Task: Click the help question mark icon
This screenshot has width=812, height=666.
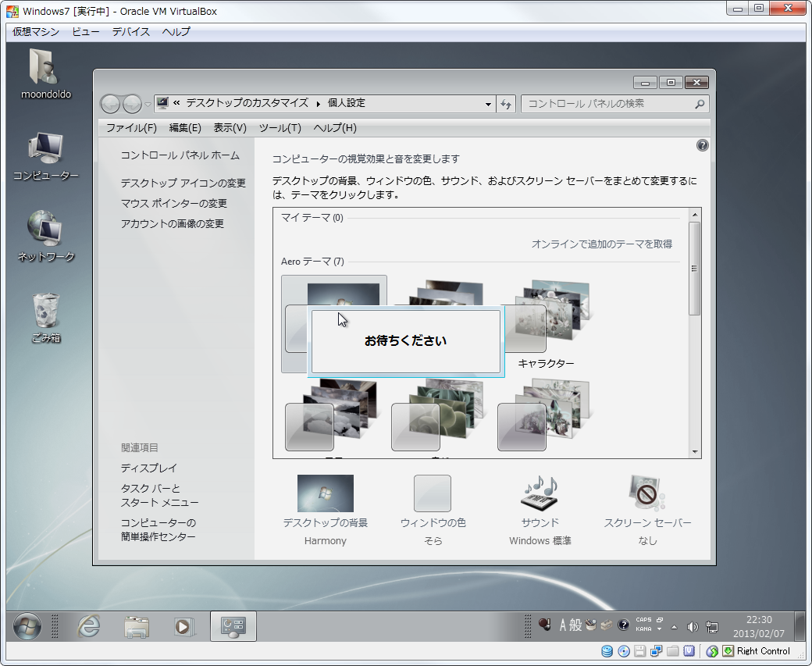Action: (702, 145)
